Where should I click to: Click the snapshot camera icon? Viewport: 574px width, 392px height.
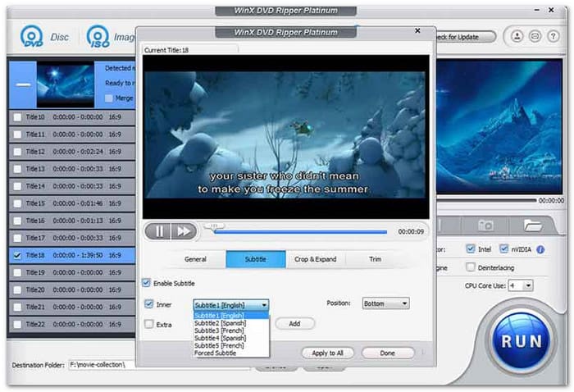point(485,225)
